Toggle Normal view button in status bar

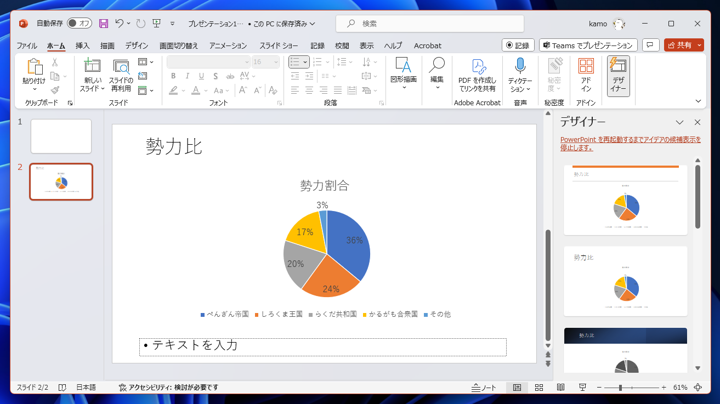pos(517,387)
